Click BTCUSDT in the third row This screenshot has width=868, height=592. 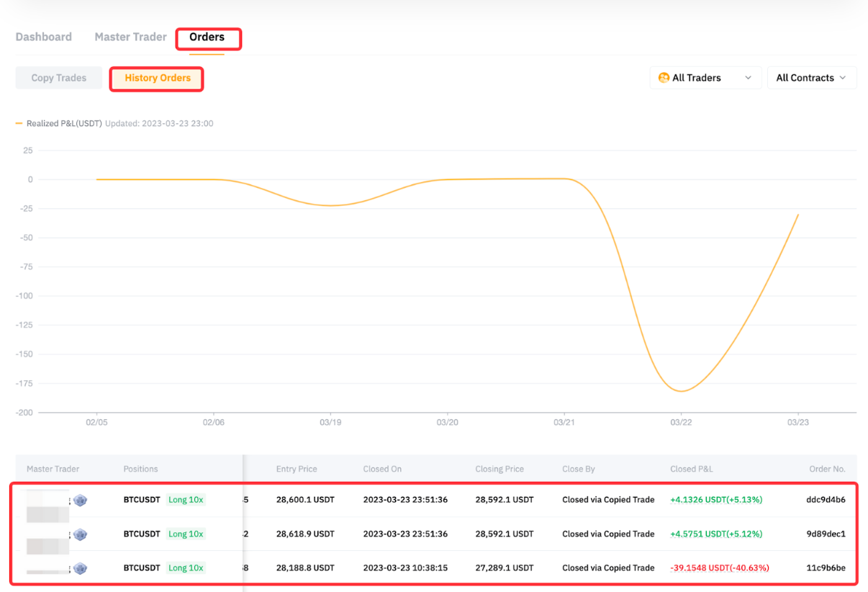(142, 568)
